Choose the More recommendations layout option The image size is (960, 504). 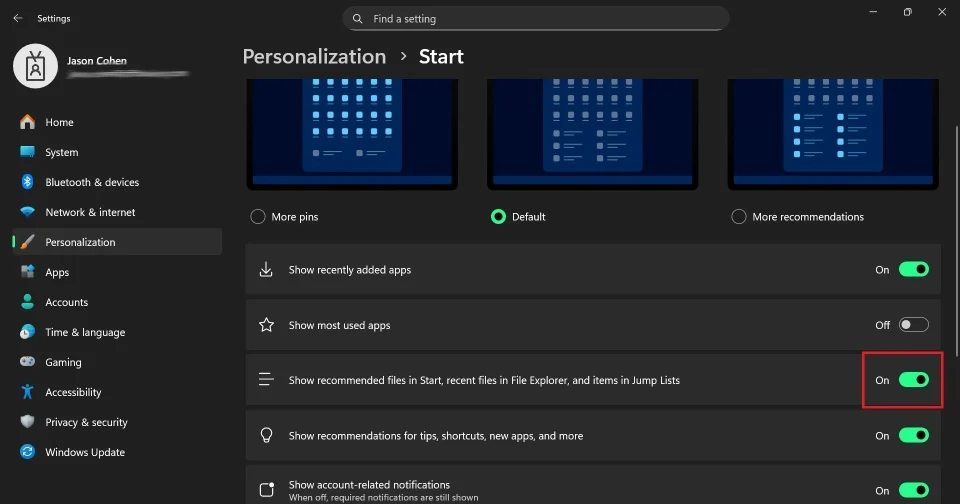(739, 216)
